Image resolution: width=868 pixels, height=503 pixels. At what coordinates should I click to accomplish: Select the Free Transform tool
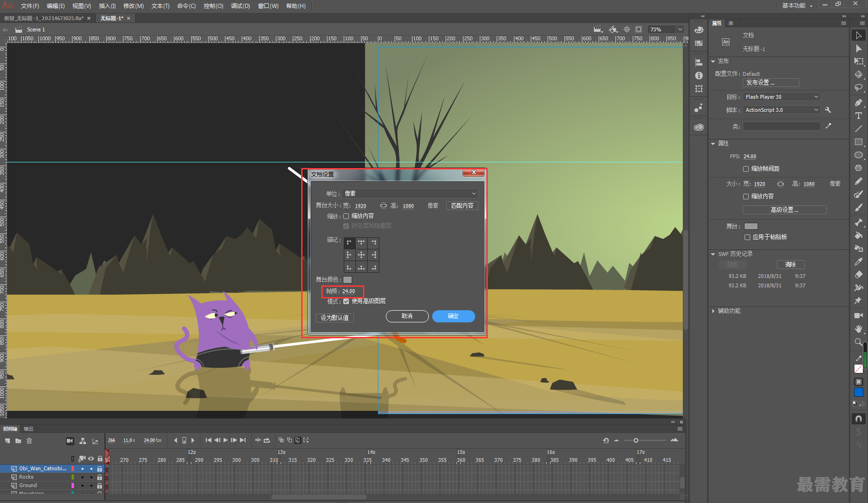(x=859, y=61)
